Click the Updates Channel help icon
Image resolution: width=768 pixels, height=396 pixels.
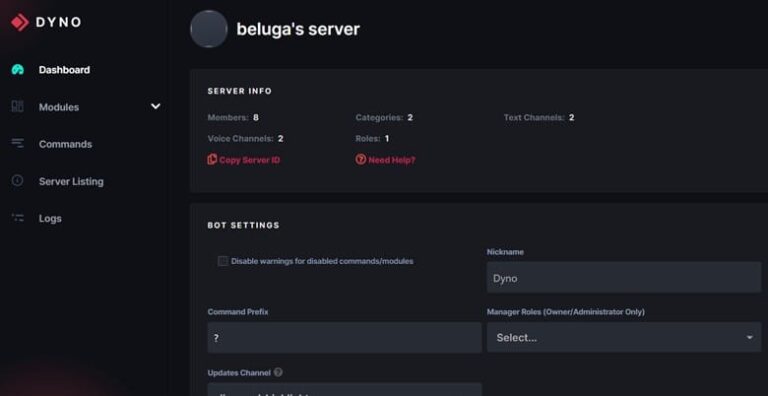click(278, 372)
